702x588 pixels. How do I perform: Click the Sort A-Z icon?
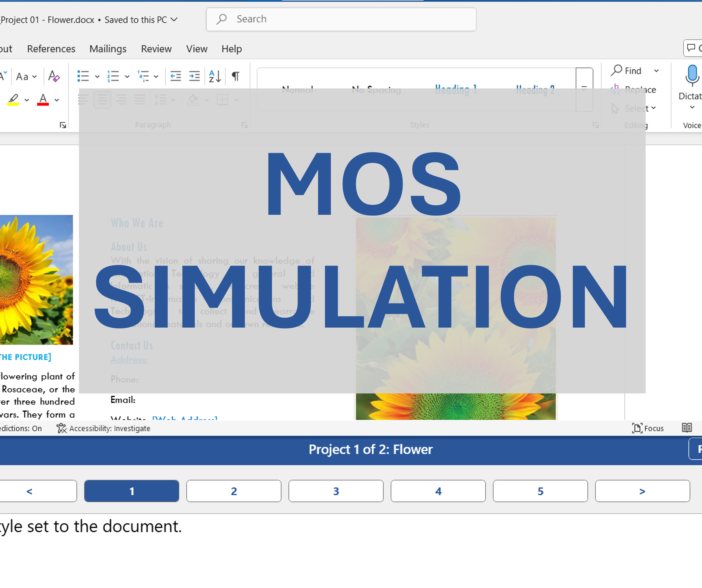(215, 76)
